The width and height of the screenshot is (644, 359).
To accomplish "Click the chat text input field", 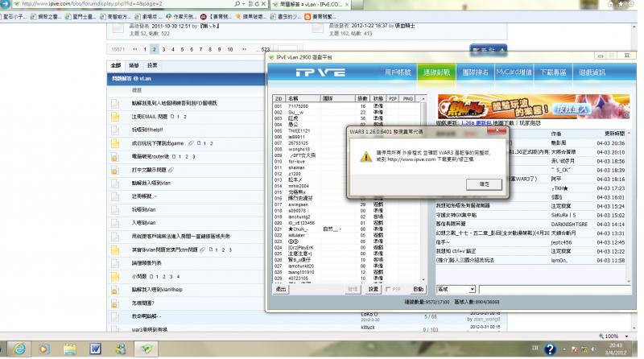I will [x=555, y=290].
